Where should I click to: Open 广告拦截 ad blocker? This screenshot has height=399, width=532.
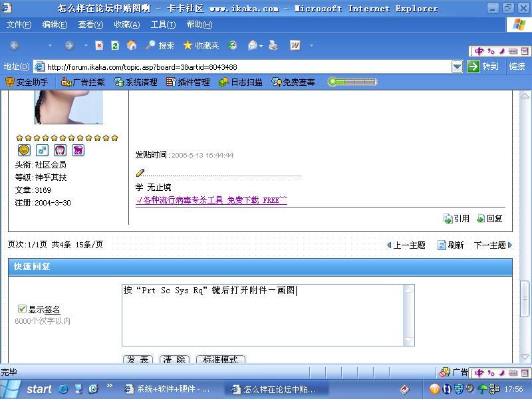point(82,82)
